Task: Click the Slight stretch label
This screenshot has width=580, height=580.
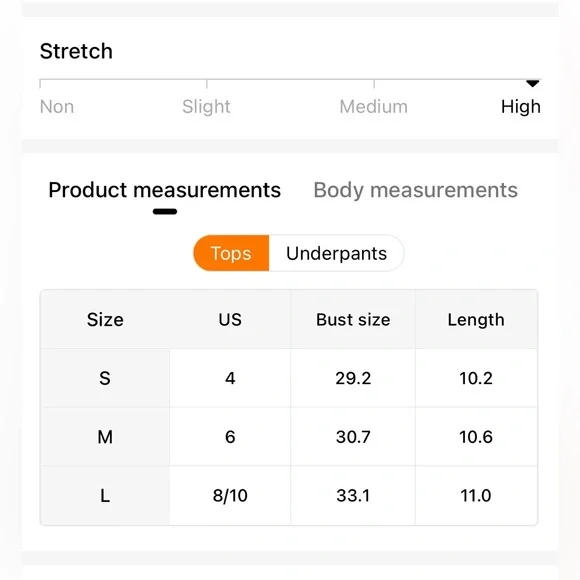Action: pos(206,107)
